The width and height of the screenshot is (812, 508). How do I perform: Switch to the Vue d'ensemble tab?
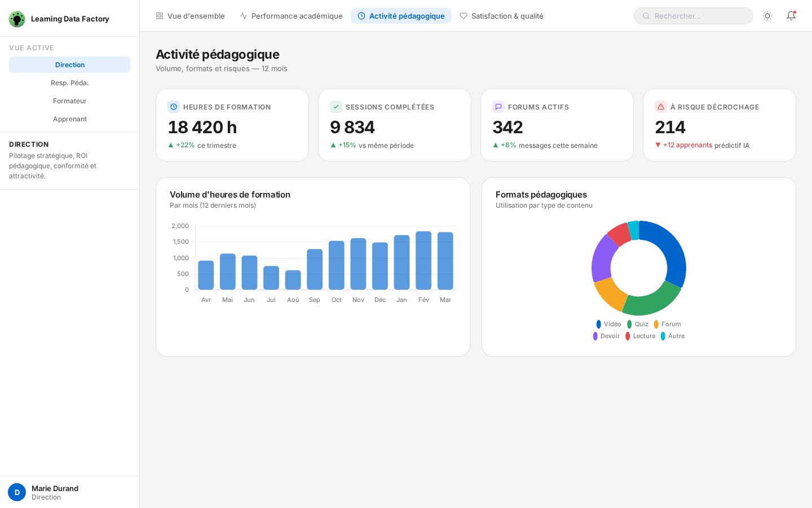coord(190,16)
